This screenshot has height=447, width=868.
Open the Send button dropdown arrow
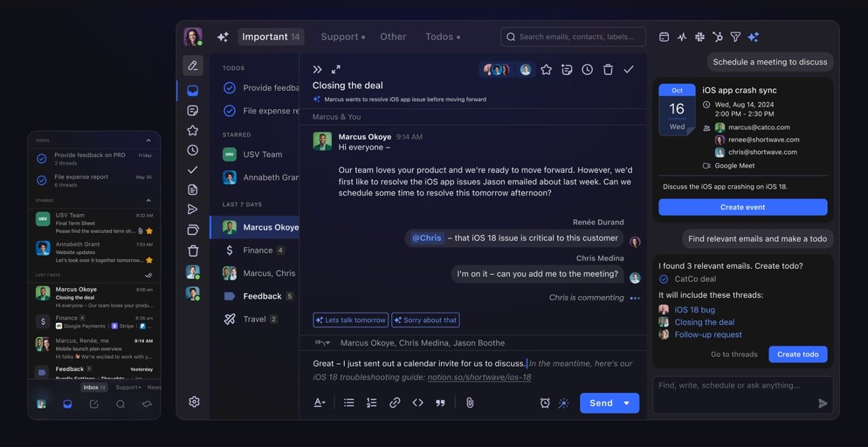click(627, 403)
